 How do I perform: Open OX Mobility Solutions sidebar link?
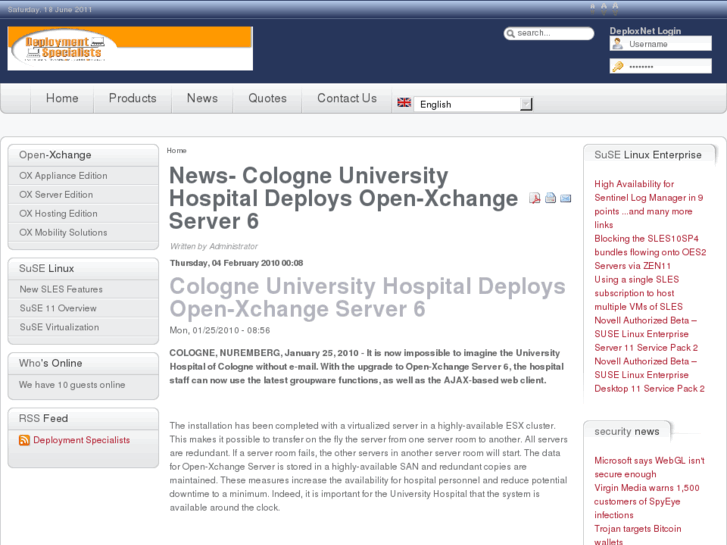[x=63, y=233]
